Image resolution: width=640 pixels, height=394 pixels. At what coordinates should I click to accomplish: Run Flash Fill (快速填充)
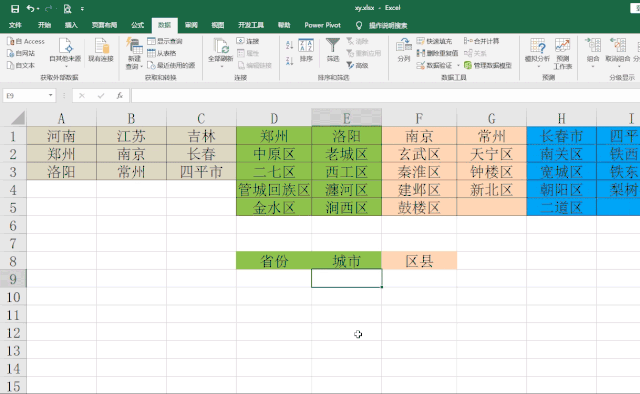click(434, 41)
